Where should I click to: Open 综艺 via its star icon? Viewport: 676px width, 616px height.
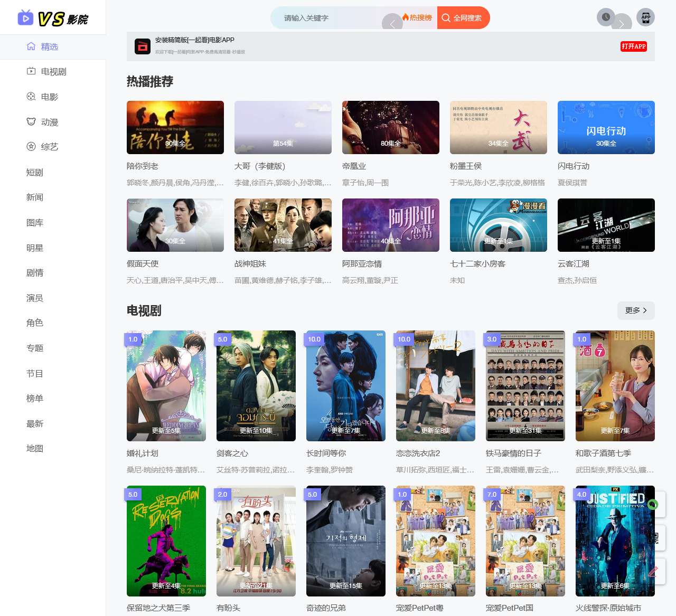31,147
